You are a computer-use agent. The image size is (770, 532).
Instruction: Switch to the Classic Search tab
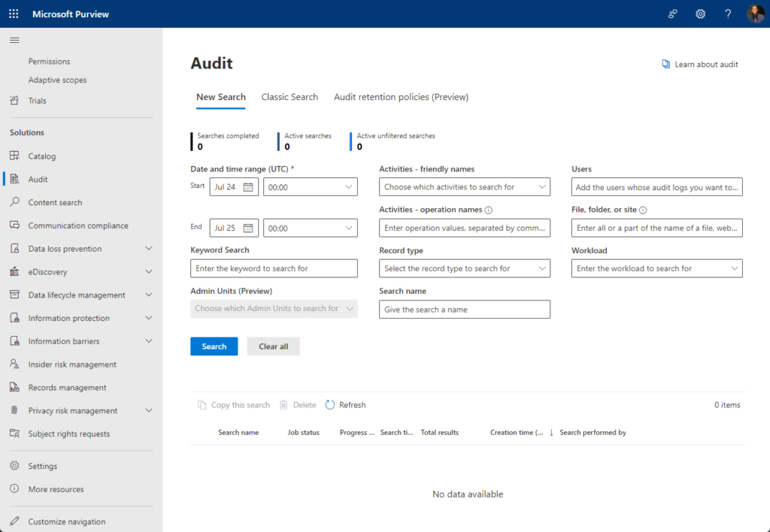[x=290, y=97]
